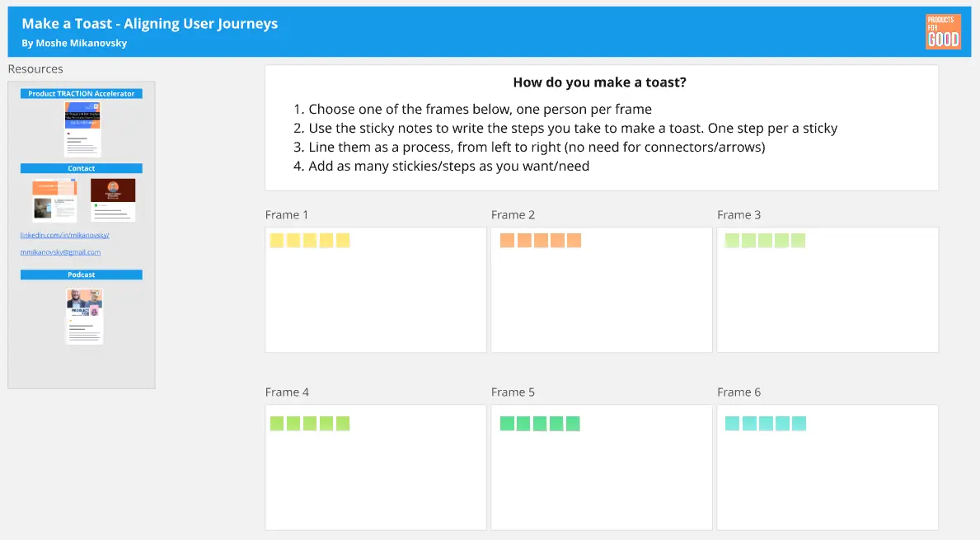The height and width of the screenshot is (540, 980).
Task: Pick the first orange sticky in Frame 2
Action: 507,241
